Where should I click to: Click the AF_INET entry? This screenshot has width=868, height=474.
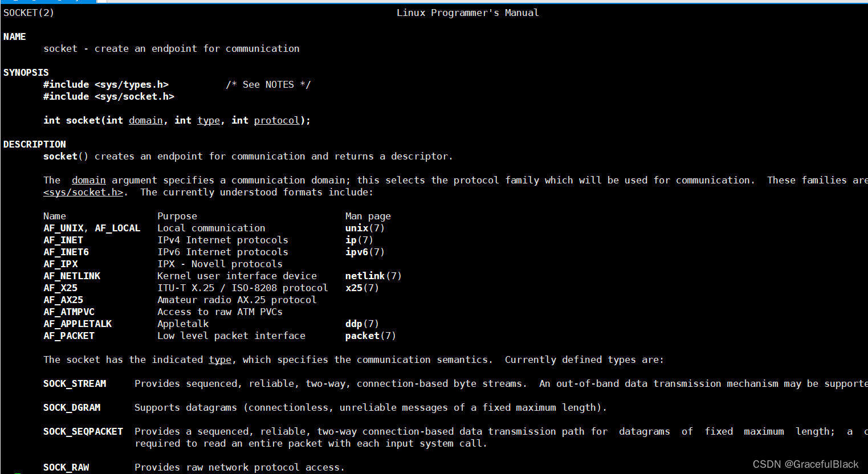63,240
